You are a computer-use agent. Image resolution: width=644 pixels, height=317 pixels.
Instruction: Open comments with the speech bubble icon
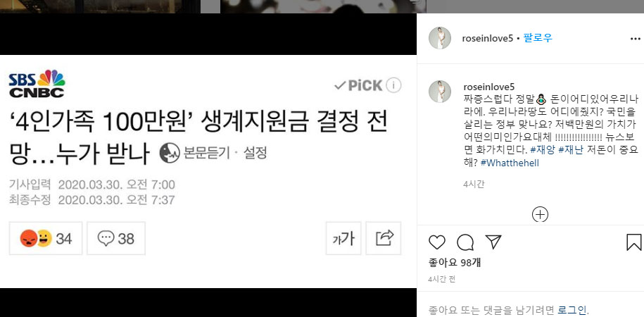point(465,242)
